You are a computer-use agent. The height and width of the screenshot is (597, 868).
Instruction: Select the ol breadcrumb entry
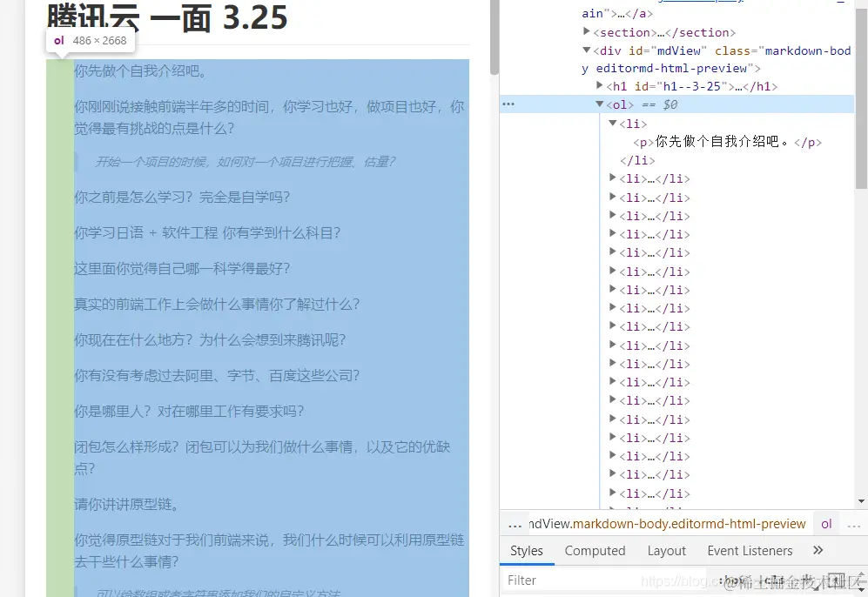tap(825, 524)
